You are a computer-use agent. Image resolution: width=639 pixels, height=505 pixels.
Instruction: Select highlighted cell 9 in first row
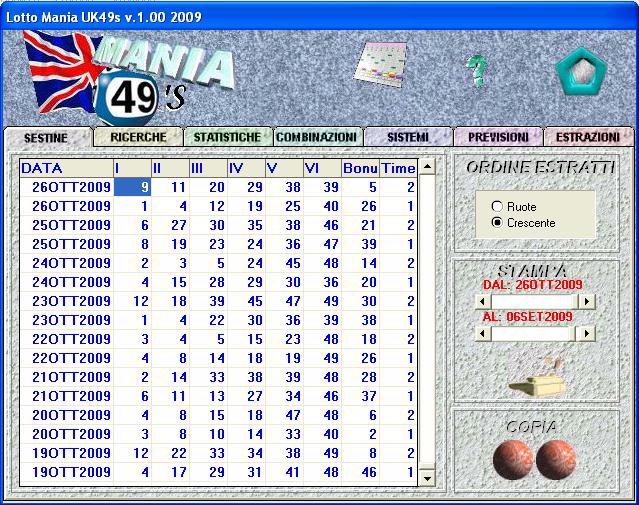click(132, 187)
